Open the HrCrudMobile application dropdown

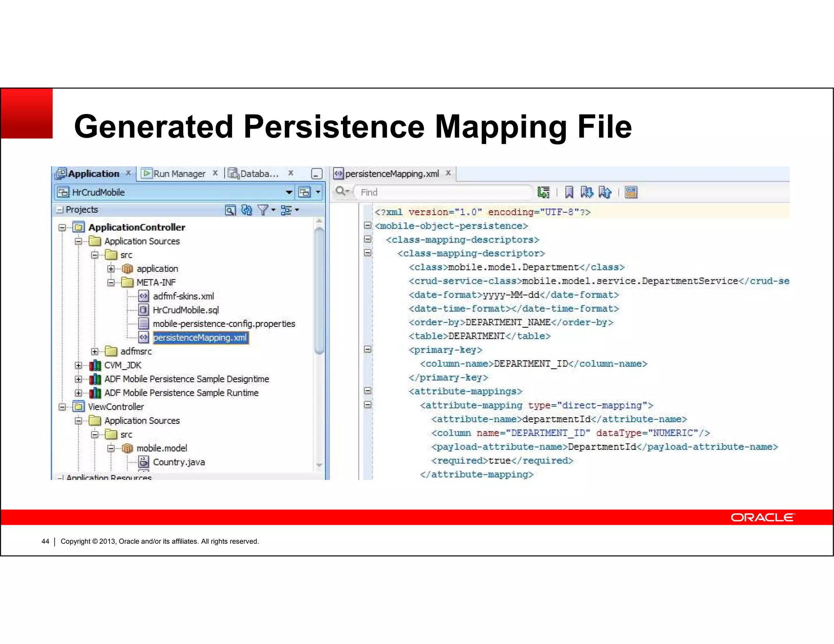(x=289, y=192)
